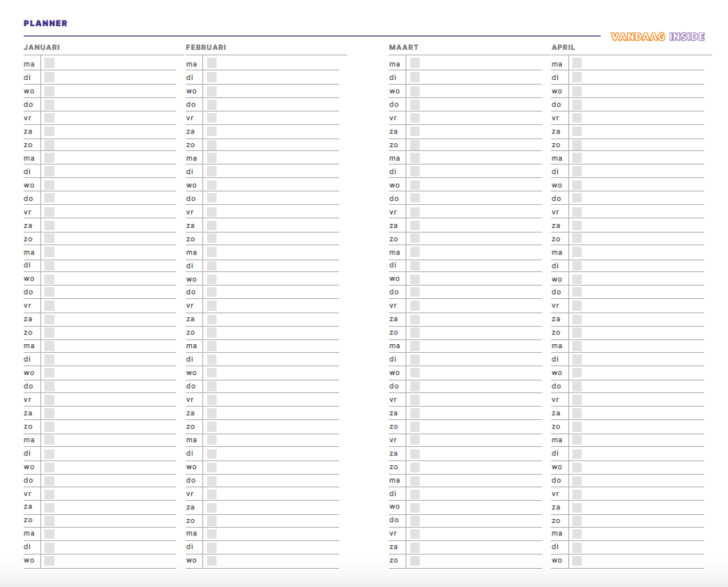Click the VANDAAG INSIDE logo
The height and width of the screenshot is (587, 728).
click(x=658, y=36)
